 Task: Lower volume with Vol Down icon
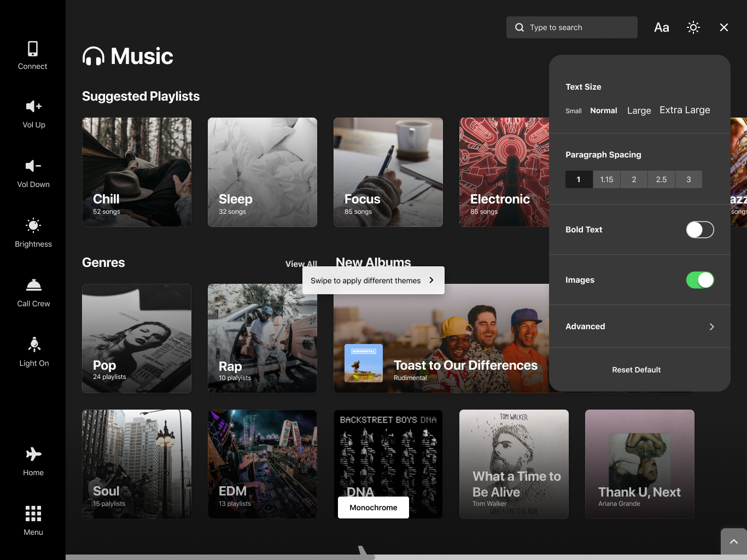[x=33, y=166]
